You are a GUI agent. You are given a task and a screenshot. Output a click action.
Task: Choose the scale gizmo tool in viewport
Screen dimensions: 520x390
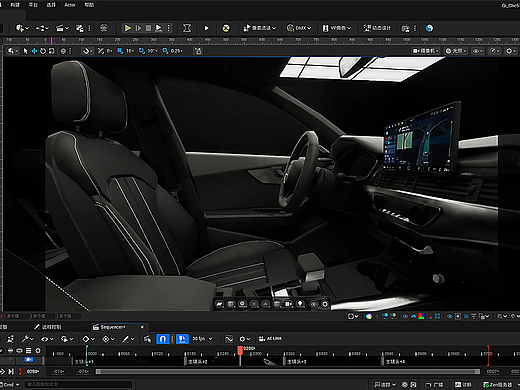pos(51,51)
